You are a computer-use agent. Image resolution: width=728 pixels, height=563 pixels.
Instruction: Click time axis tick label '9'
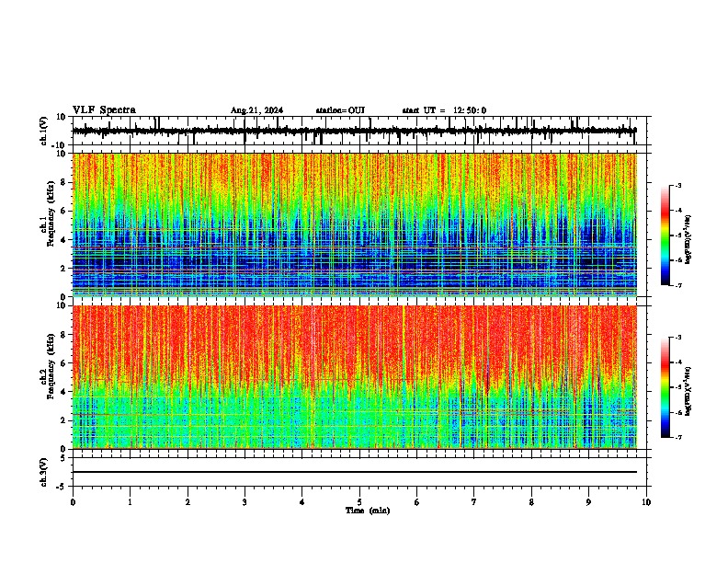(588, 502)
